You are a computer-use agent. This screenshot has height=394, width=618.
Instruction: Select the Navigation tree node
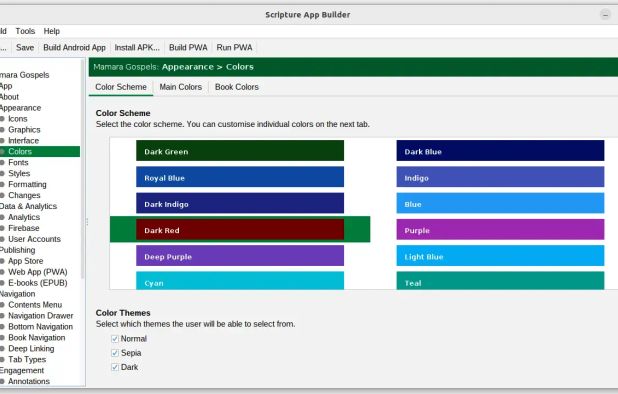tap(18, 294)
